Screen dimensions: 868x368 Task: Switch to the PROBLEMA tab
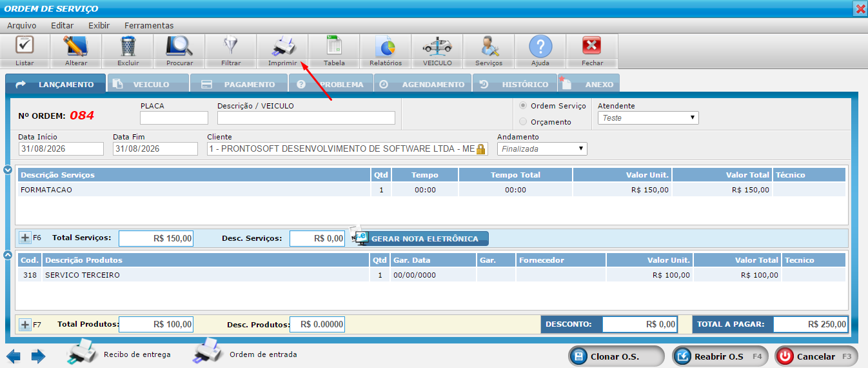331,84
